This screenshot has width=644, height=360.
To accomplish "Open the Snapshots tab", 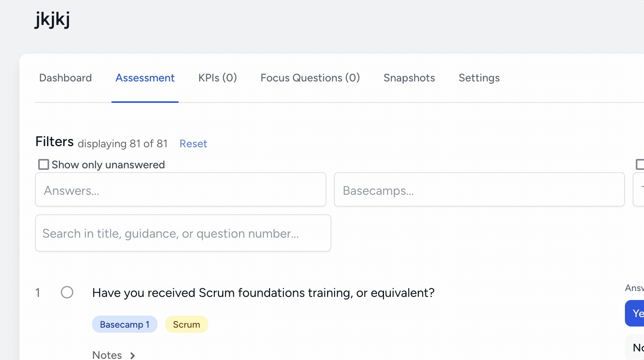I will coord(409,78).
